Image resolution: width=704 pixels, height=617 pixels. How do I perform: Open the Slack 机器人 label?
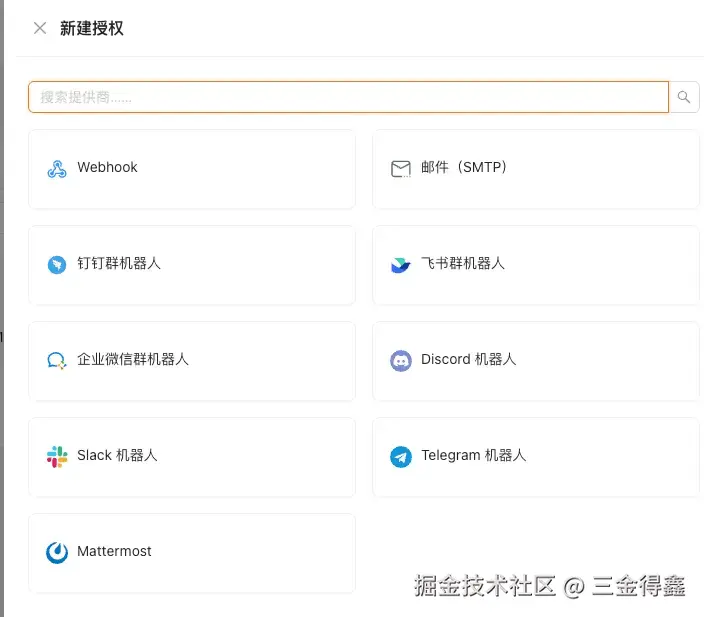click(117, 455)
